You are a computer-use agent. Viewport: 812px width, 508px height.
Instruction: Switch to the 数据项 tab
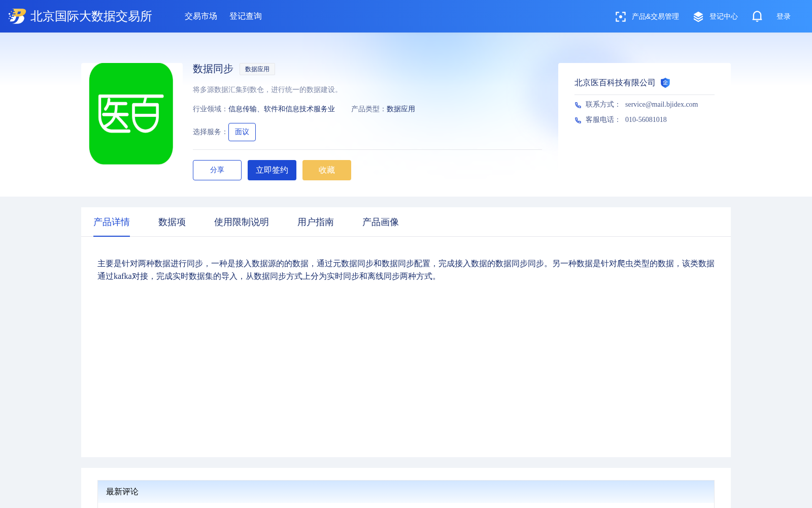pyautogui.click(x=172, y=222)
